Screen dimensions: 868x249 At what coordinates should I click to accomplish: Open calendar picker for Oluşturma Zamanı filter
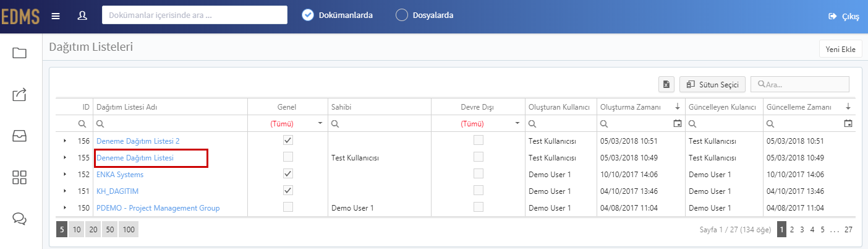pyautogui.click(x=677, y=124)
